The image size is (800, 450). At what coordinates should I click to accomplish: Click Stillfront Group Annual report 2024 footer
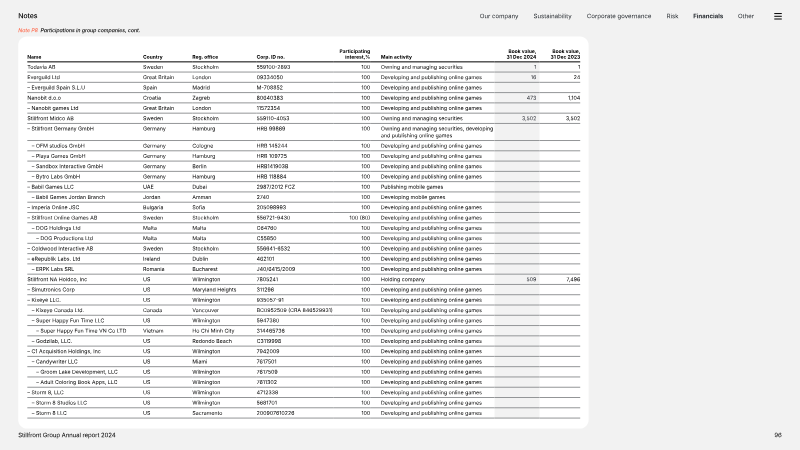click(67, 435)
